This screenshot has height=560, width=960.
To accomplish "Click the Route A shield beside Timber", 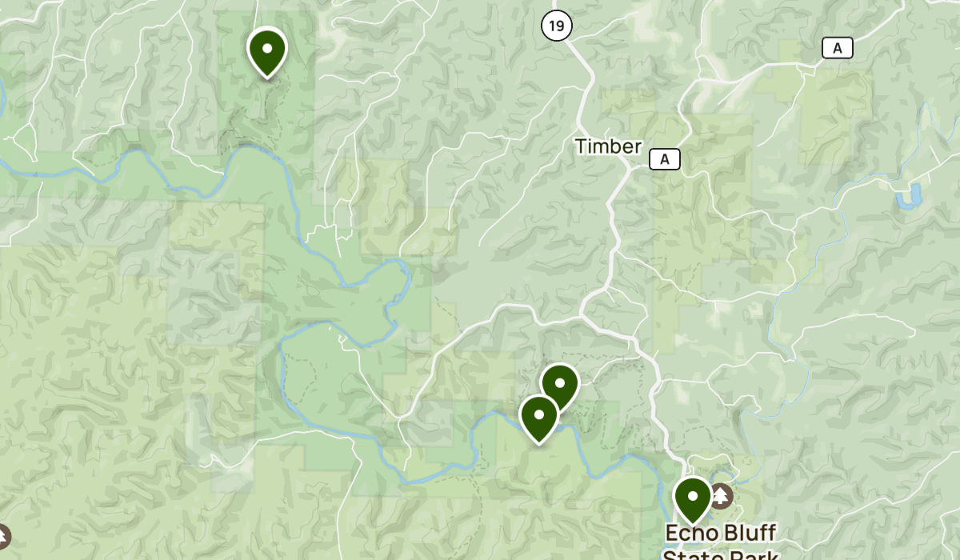I will [x=664, y=159].
